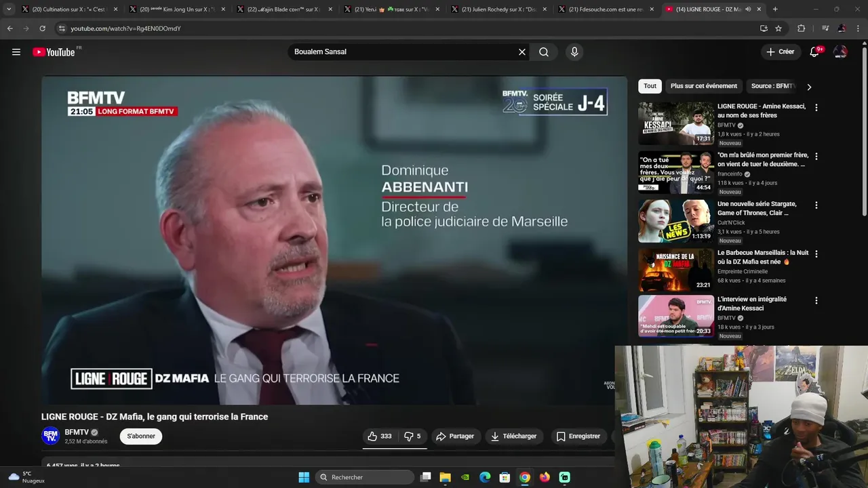
Task: Switch to the Julien Rochedy X tab
Action: click(x=498, y=9)
